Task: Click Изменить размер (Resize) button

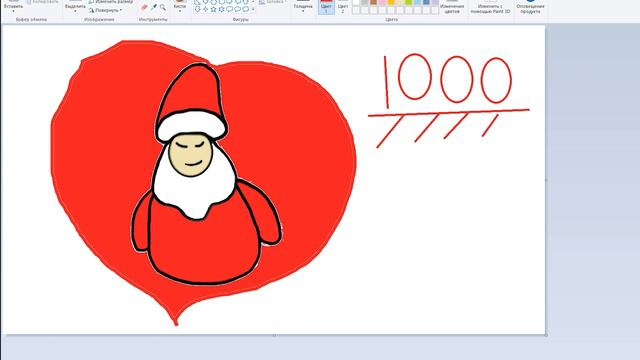Action: pos(111,2)
